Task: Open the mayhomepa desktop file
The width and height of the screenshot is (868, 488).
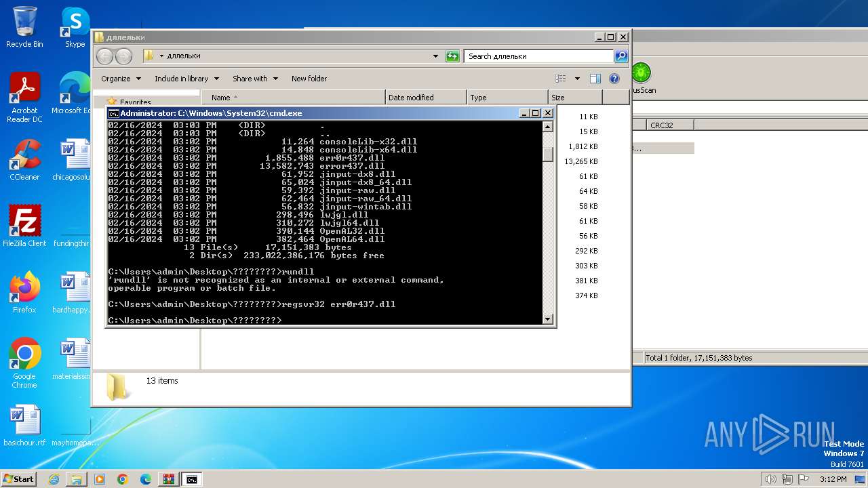Action: point(73,426)
